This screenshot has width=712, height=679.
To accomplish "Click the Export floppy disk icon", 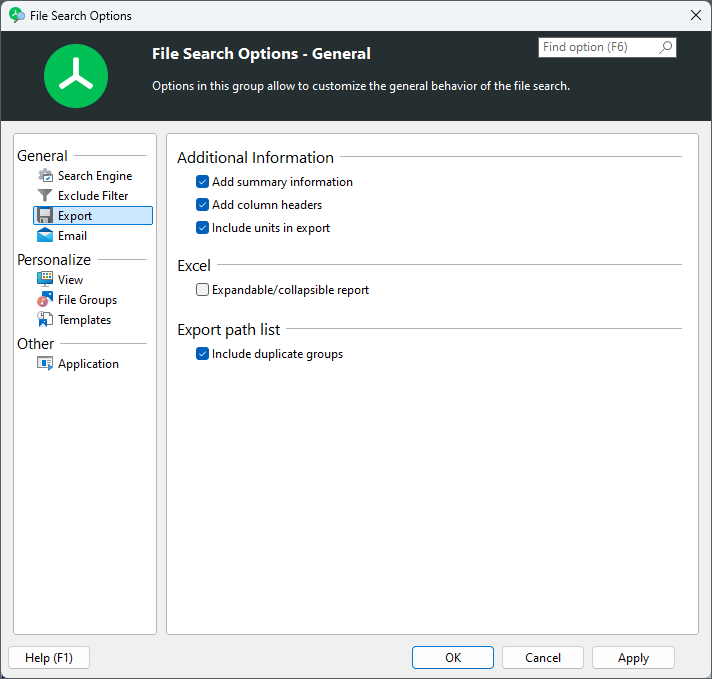I will pyautogui.click(x=45, y=216).
